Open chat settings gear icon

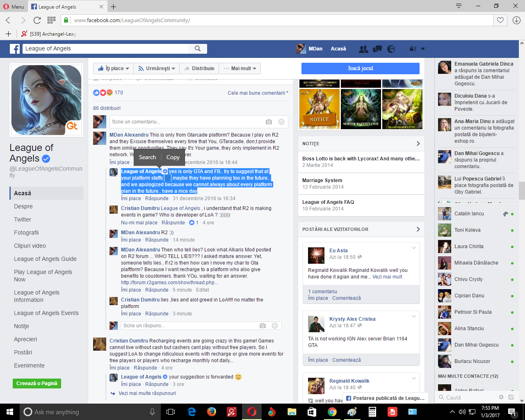tap(501, 397)
